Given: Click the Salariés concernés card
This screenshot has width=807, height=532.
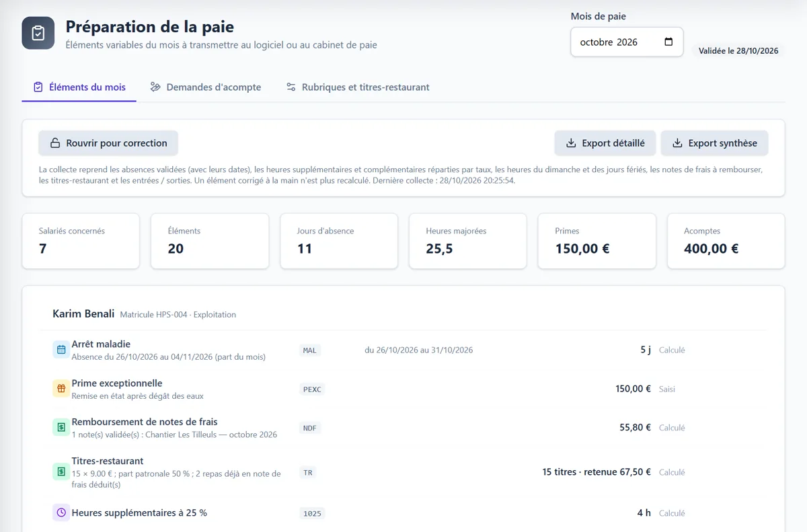Looking at the screenshot, I should 81,241.
